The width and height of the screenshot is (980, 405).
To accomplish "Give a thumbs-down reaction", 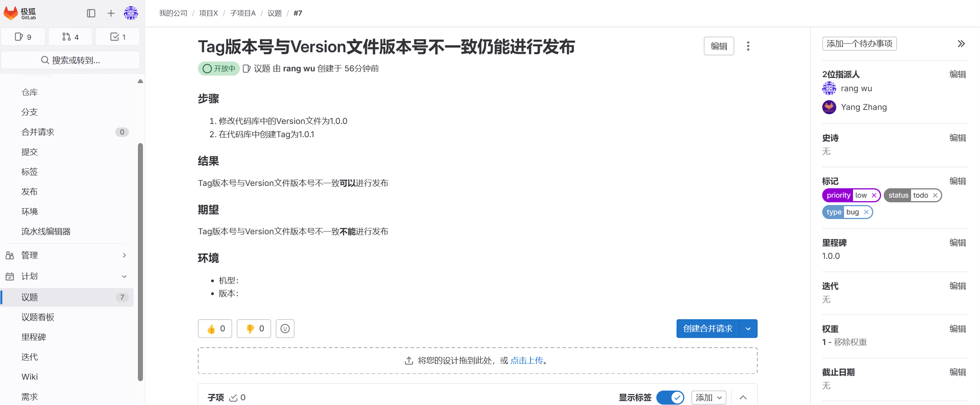I will 254,329.
